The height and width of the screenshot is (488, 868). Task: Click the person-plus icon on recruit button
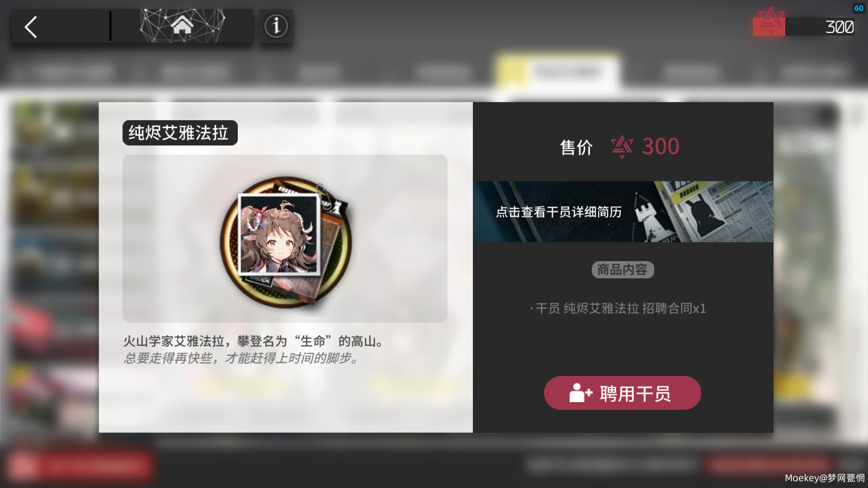click(580, 393)
